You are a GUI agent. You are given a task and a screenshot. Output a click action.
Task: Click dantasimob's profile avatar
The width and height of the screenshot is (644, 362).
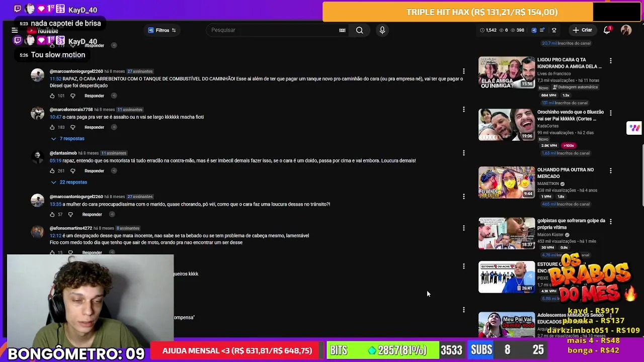click(x=37, y=157)
